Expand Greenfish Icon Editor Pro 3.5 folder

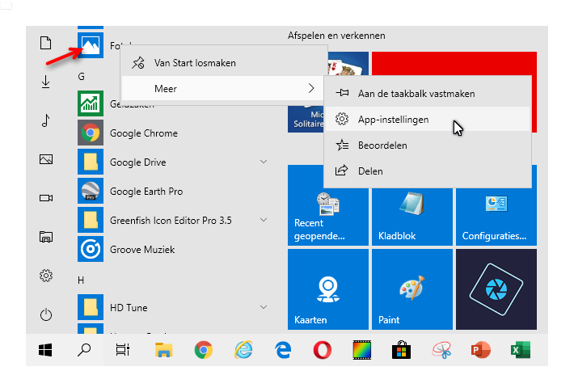pyautogui.click(x=264, y=221)
